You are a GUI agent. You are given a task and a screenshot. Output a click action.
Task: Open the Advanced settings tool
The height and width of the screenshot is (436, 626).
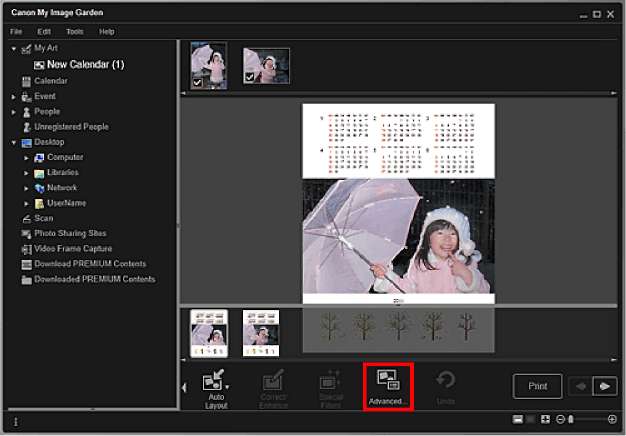pos(387,385)
